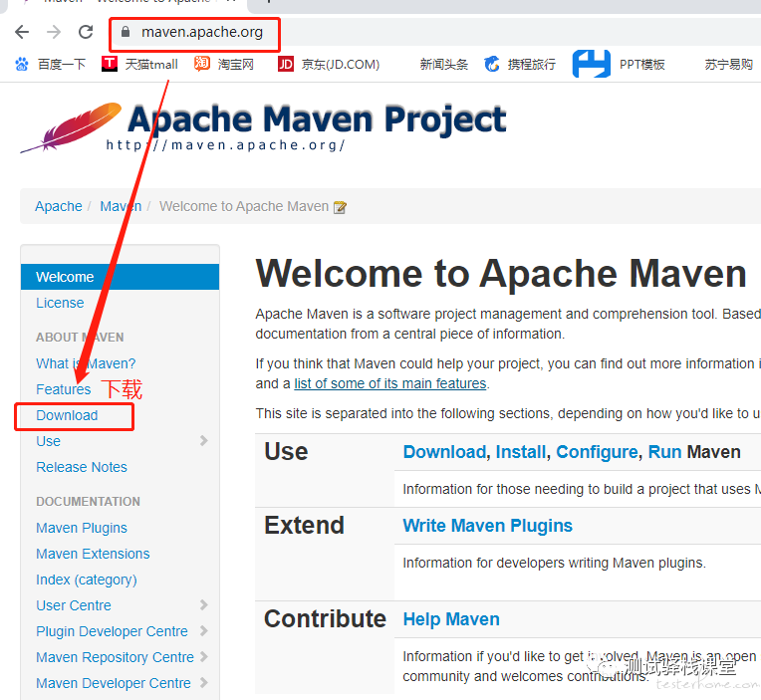Reload the page with refresh icon
The image size is (761, 700).
[x=86, y=32]
